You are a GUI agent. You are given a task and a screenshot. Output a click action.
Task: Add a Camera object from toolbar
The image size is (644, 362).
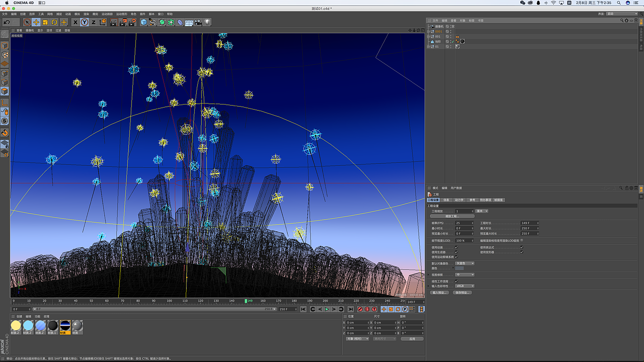point(198,22)
